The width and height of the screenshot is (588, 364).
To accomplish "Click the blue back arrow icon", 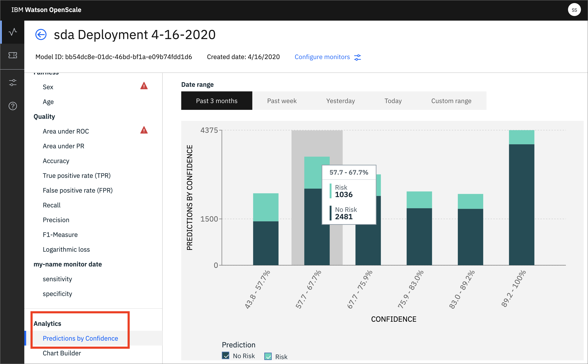I will coord(41,35).
